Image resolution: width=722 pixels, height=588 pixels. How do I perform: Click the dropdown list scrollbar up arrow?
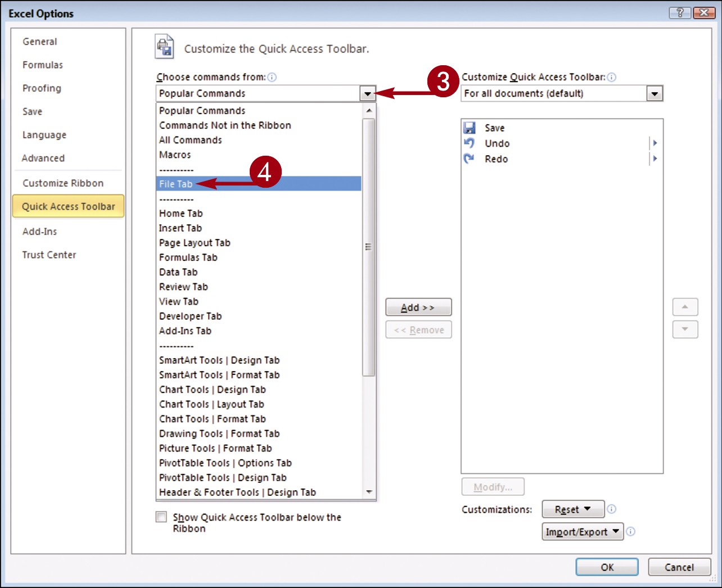pyautogui.click(x=369, y=111)
